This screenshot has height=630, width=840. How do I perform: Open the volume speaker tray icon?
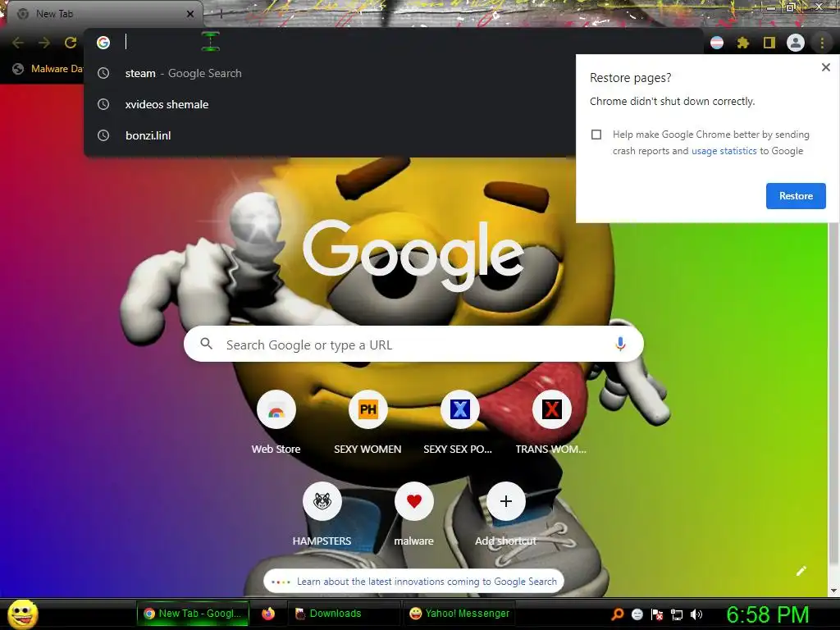point(696,614)
